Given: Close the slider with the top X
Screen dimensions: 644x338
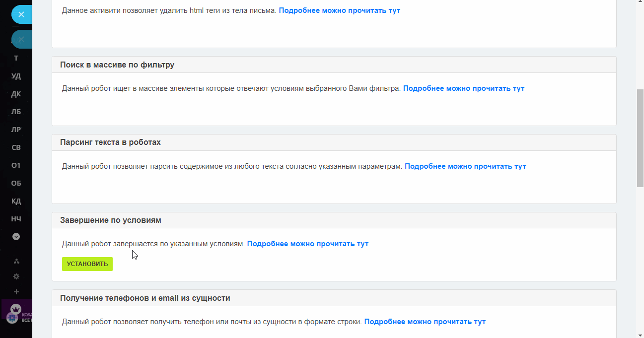Looking at the screenshot, I should 21,14.
